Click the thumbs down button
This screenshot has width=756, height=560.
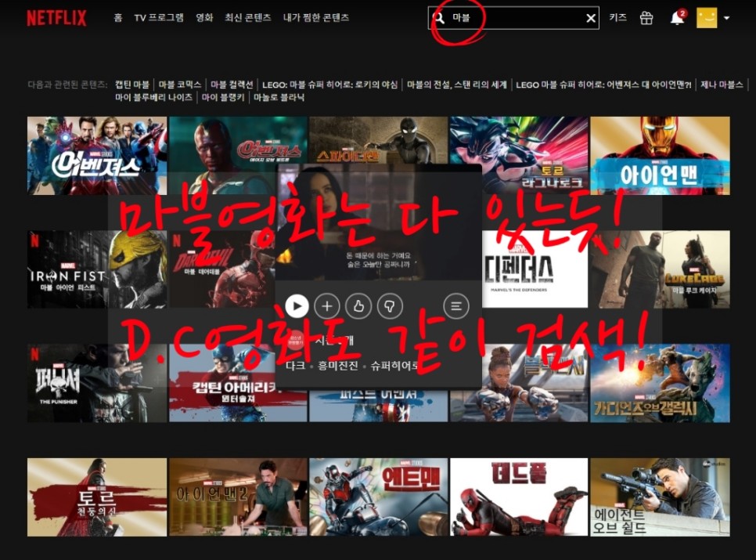(x=390, y=305)
